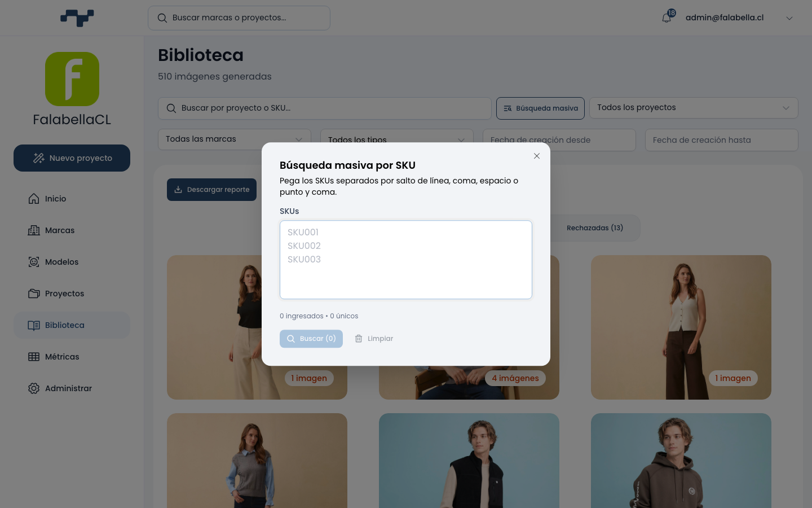Click the green FalabellaCL brand logo
The width and height of the screenshot is (812, 508).
pos(72,79)
